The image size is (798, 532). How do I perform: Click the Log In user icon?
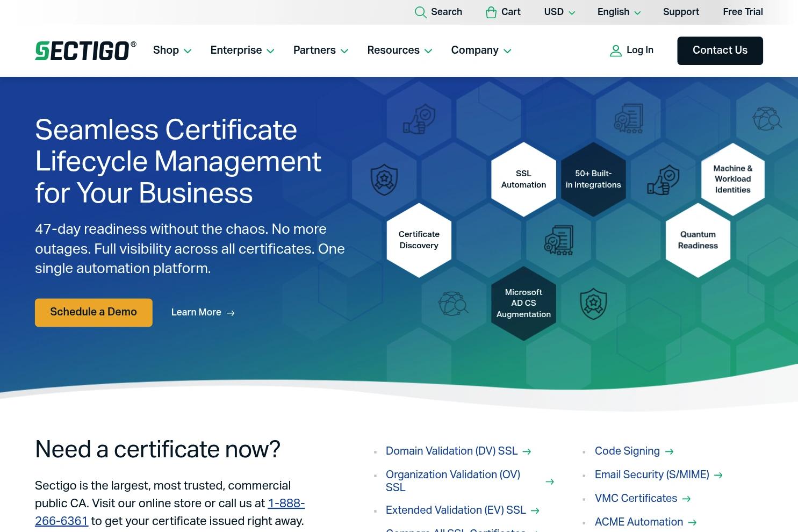point(616,51)
